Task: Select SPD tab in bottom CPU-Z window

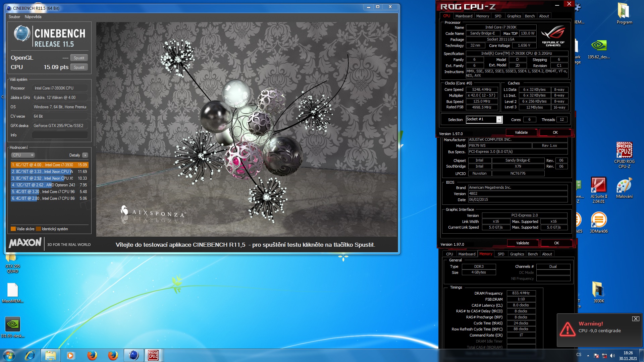Action: [x=501, y=254]
